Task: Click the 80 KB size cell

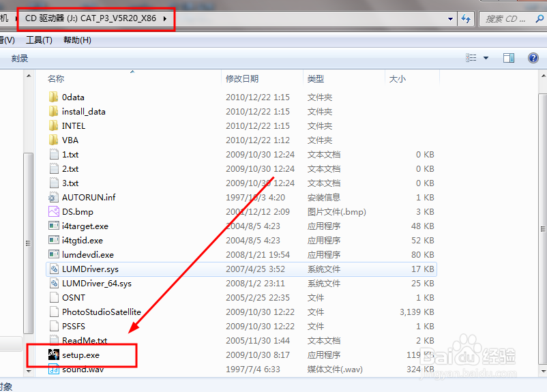Action: point(423,254)
